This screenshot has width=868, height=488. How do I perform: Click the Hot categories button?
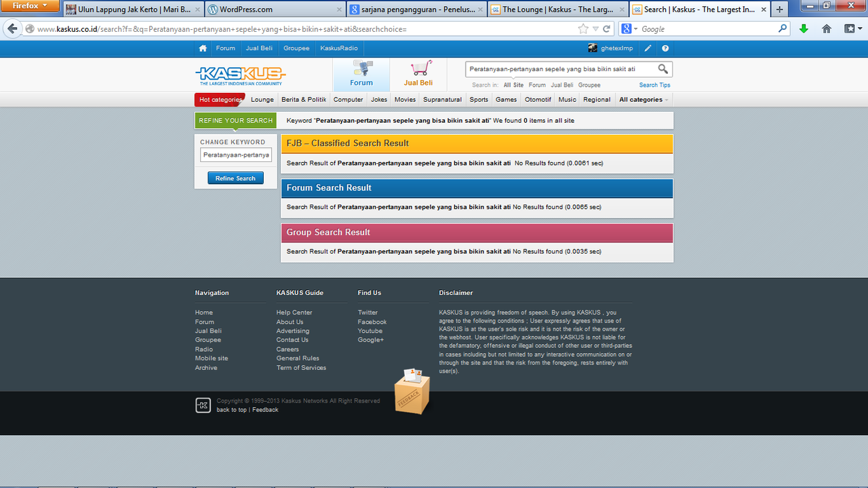(x=220, y=100)
